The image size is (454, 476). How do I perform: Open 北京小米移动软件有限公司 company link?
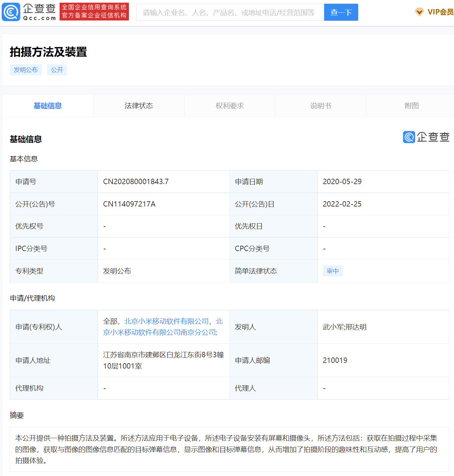point(165,321)
